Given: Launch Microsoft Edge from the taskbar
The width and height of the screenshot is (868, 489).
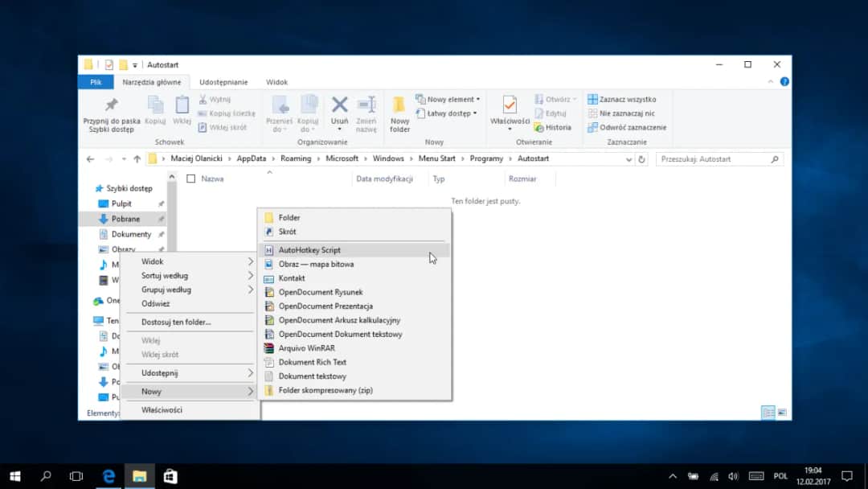Looking at the screenshot, I should click(108, 475).
